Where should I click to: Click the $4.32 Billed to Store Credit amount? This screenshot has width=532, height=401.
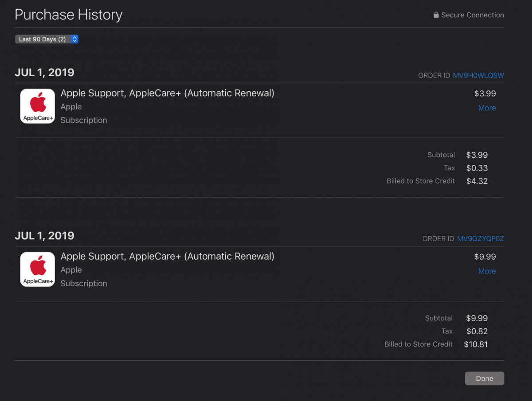pyautogui.click(x=477, y=181)
